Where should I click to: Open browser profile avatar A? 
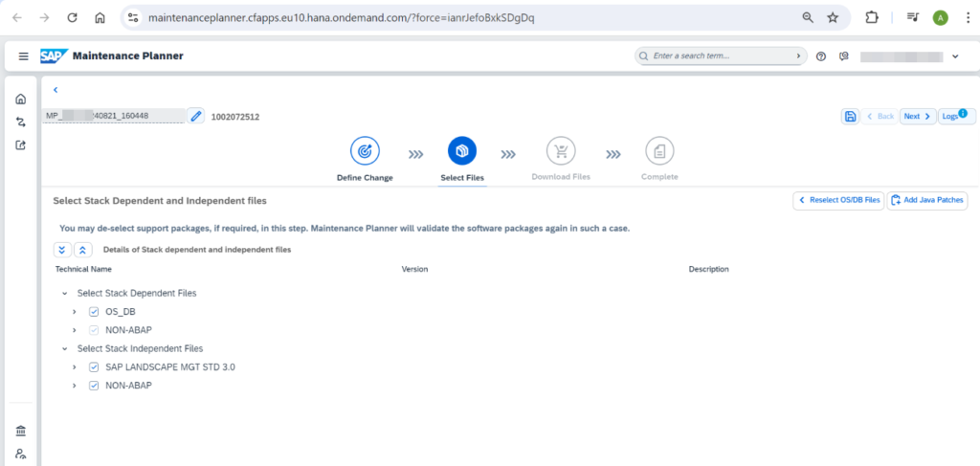point(940,18)
